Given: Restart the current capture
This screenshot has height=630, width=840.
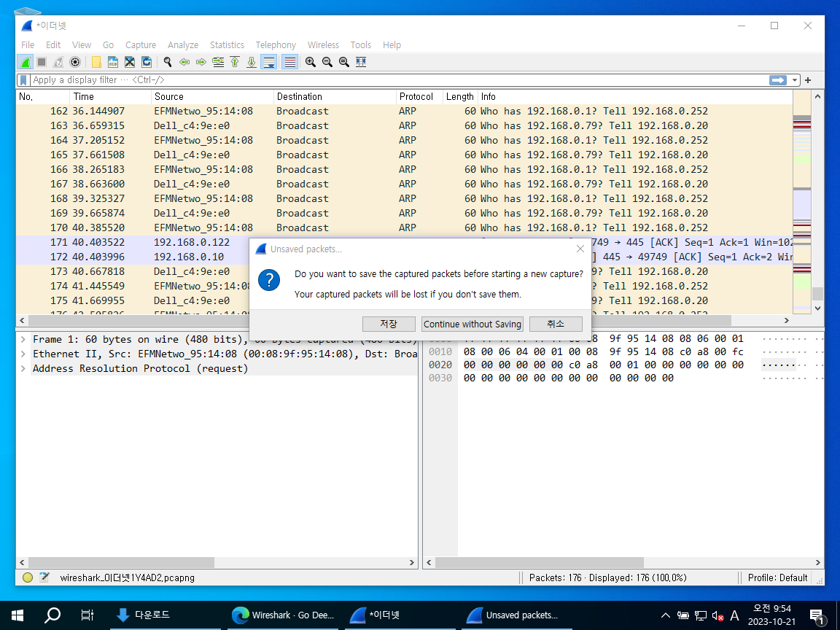Looking at the screenshot, I should click(x=58, y=62).
